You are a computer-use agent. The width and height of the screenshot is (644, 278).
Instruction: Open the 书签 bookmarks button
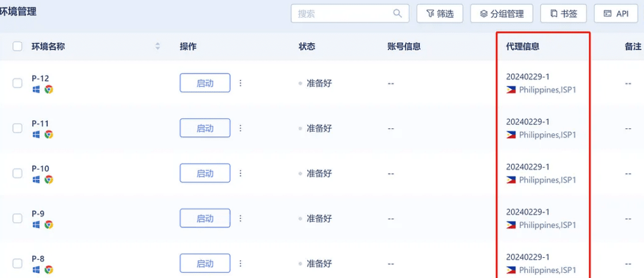pyautogui.click(x=563, y=14)
